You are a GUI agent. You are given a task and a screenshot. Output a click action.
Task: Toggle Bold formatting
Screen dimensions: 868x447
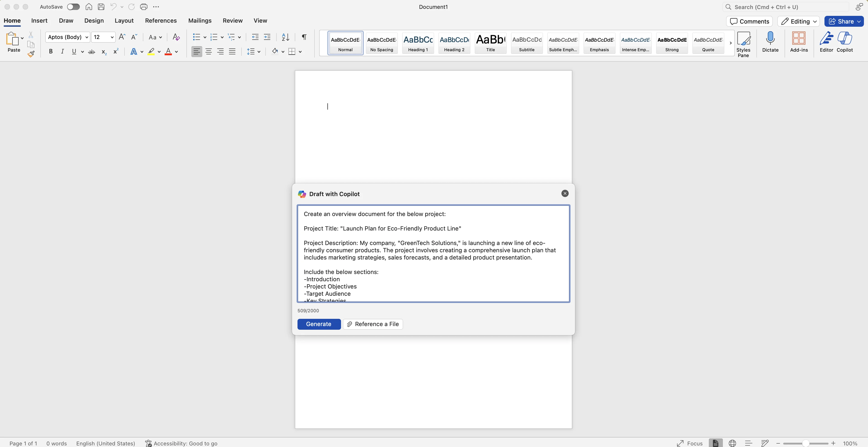51,51
